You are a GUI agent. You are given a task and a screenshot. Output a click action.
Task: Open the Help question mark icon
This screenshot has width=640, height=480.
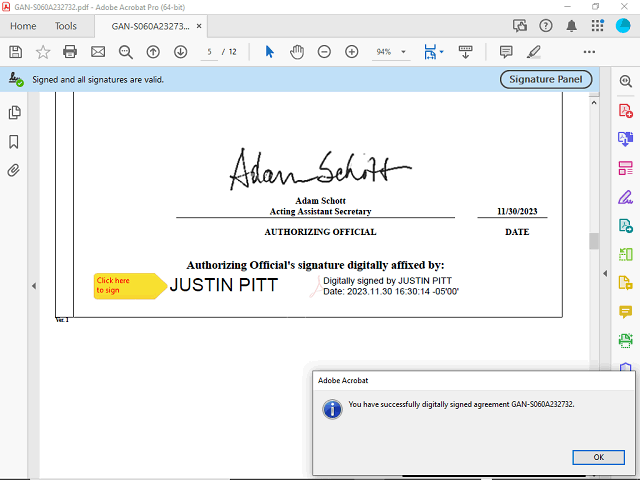click(x=546, y=26)
